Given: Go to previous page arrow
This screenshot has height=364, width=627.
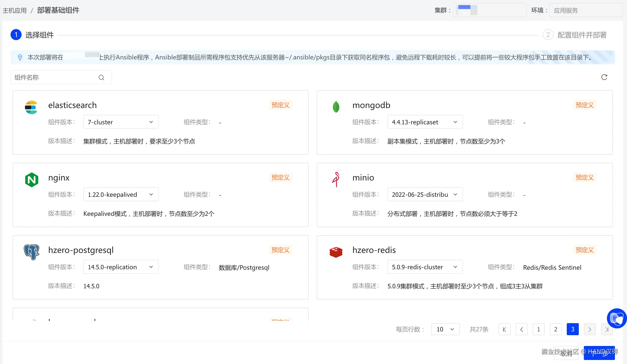Looking at the screenshot, I should (521, 329).
